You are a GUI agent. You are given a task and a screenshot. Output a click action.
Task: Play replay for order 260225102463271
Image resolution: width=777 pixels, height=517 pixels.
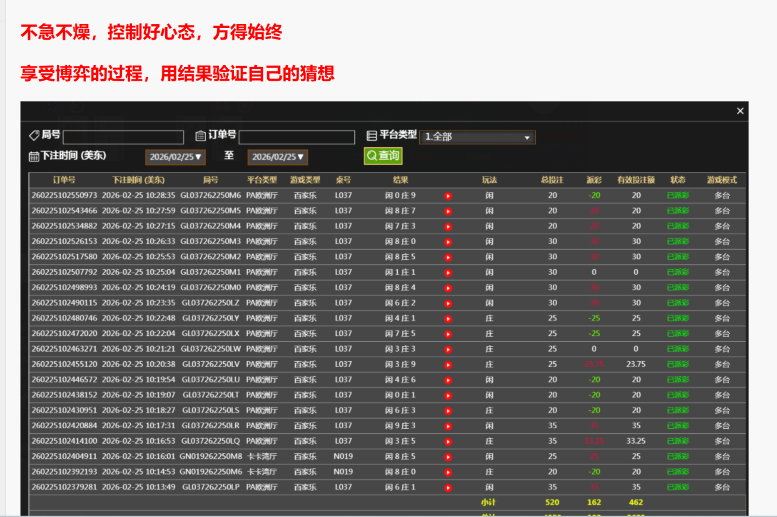(x=448, y=349)
